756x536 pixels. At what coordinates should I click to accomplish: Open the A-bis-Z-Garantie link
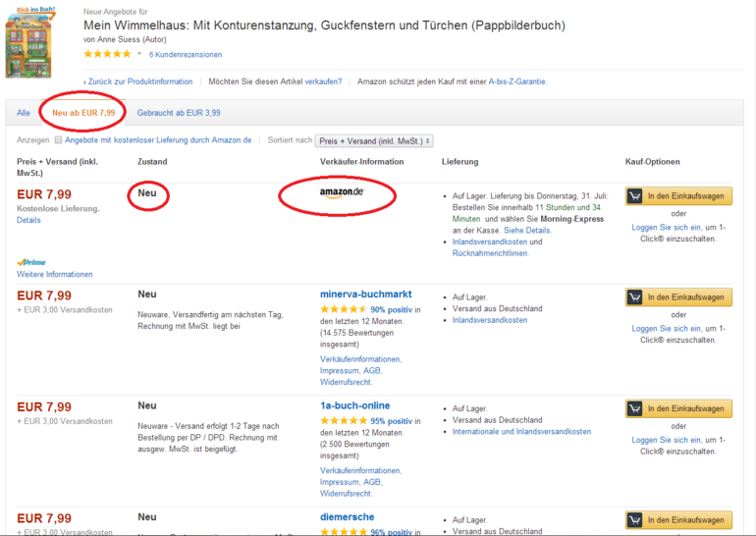tap(517, 81)
